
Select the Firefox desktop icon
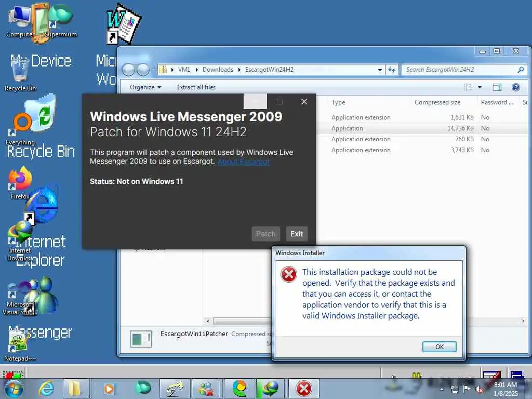click(x=20, y=183)
